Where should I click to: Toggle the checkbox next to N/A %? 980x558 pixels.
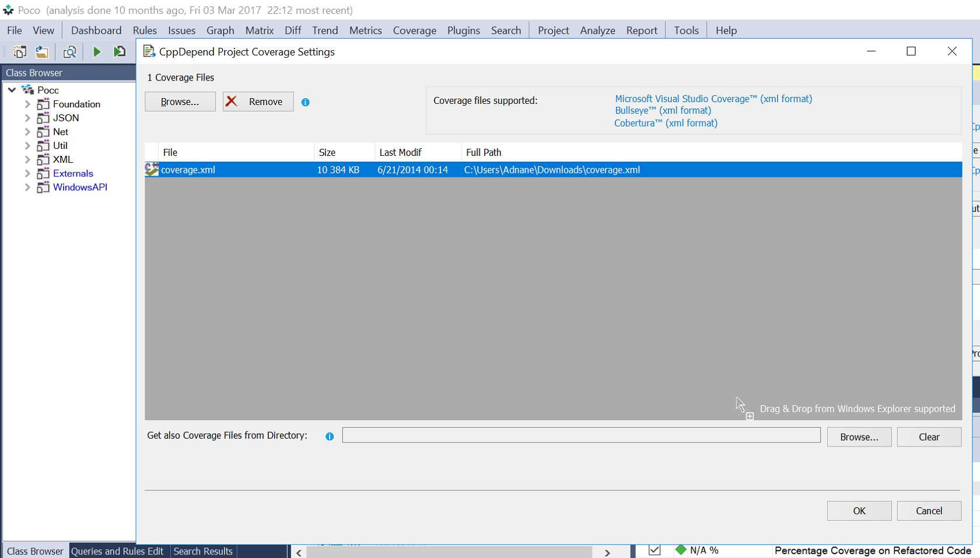[x=654, y=550]
